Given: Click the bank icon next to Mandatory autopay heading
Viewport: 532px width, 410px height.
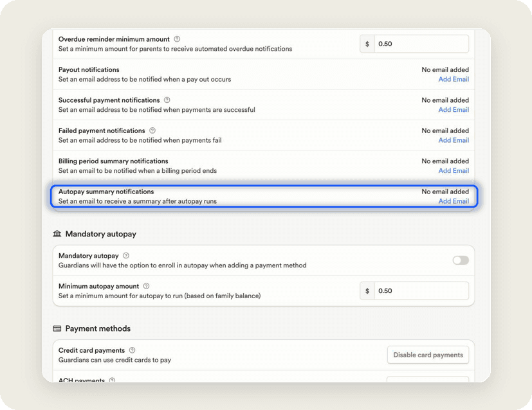Looking at the screenshot, I should click(57, 234).
